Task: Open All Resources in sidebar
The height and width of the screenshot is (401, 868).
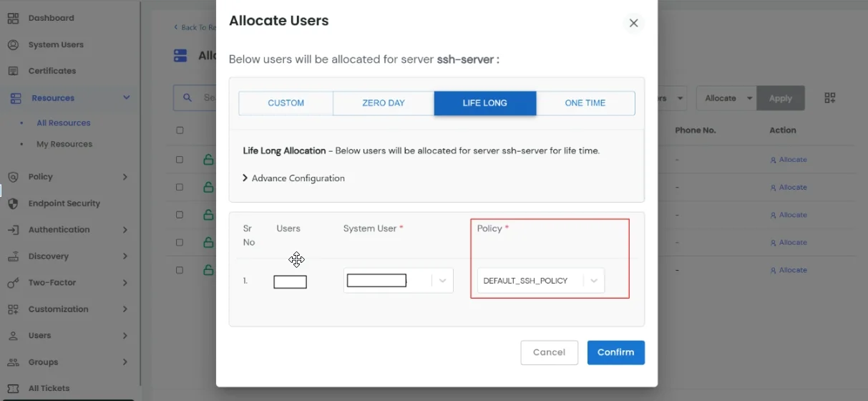Action: (64, 123)
